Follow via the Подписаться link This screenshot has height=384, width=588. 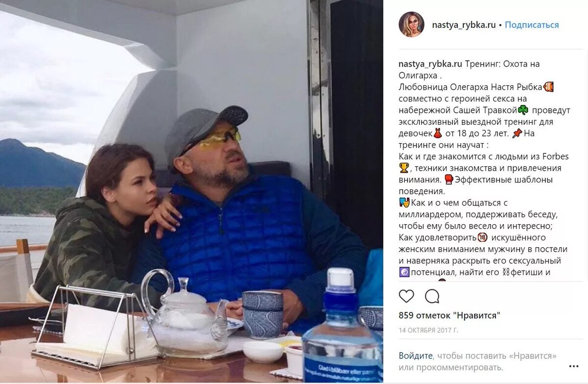(x=532, y=25)
